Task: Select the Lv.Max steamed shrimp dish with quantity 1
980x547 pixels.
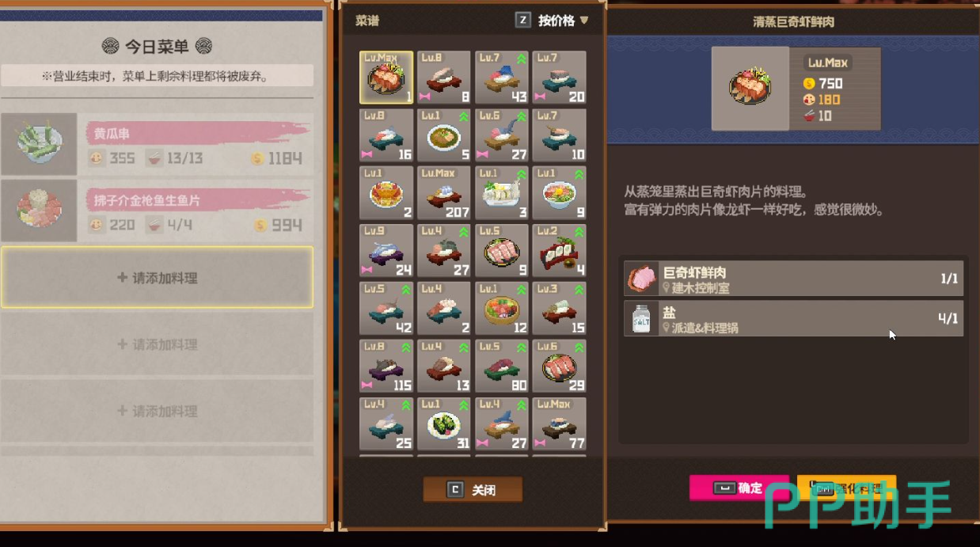Action: (386, 78)
